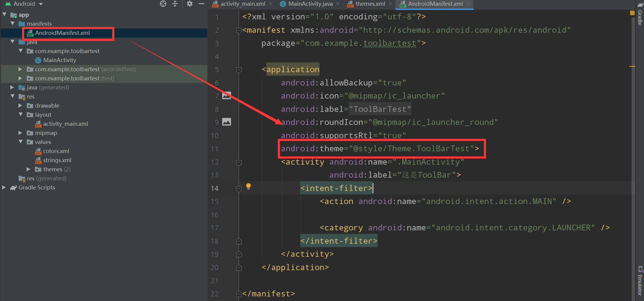This screenshot has height=301, width=644.
Task: Open the Android project view dropdown
Action: [x=40, y=4]
